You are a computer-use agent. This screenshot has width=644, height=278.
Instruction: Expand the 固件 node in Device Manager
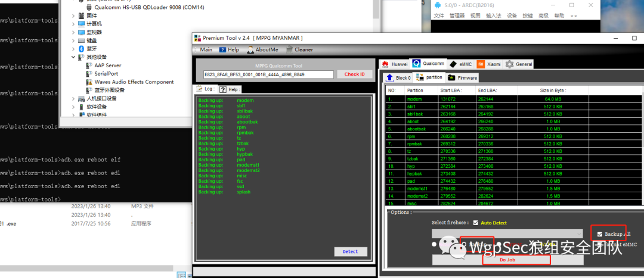(73, 15)
